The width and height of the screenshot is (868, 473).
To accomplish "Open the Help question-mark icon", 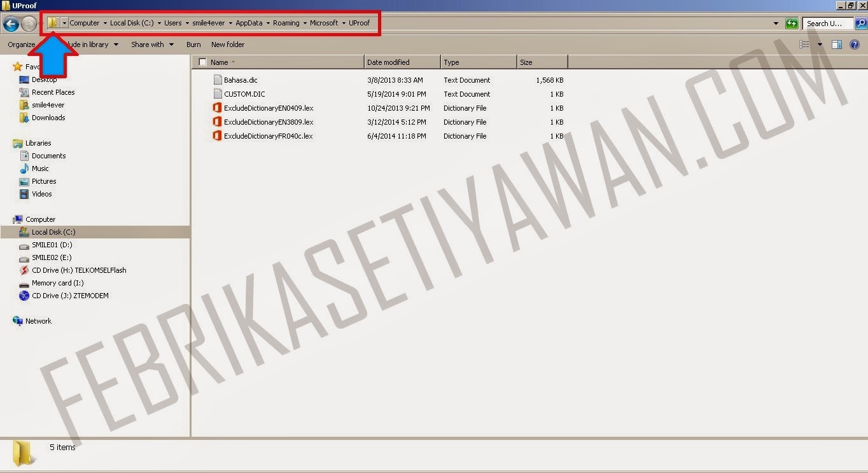I will 855,45.
